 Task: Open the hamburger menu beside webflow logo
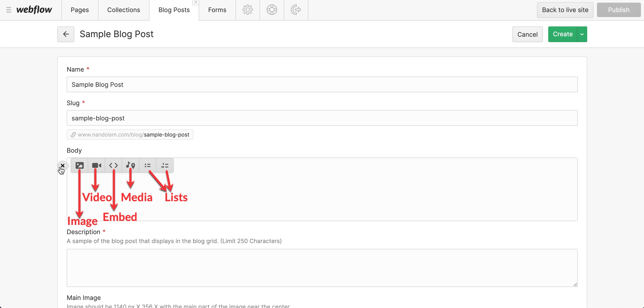(9, 10)
